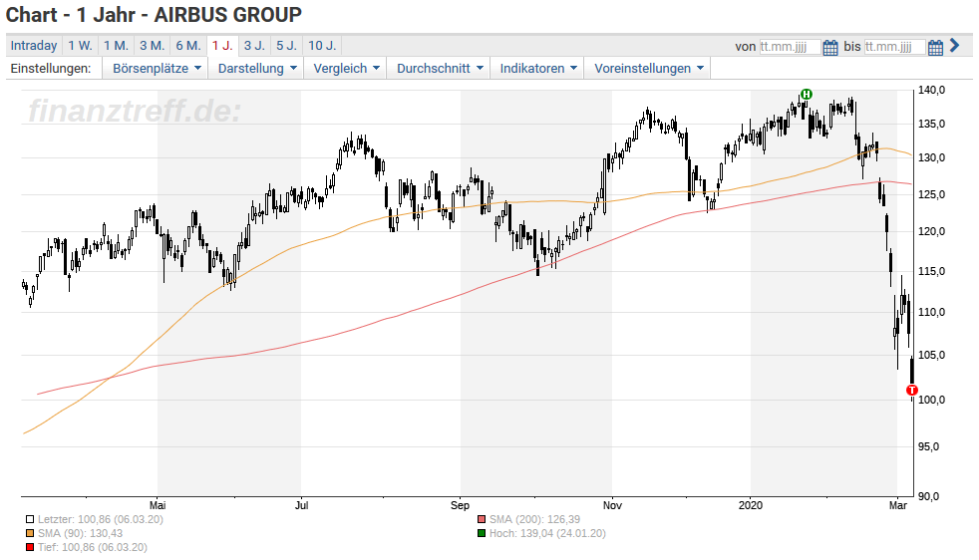Select the 3 M. time range

pyautogui.click(x=152, y=46)
